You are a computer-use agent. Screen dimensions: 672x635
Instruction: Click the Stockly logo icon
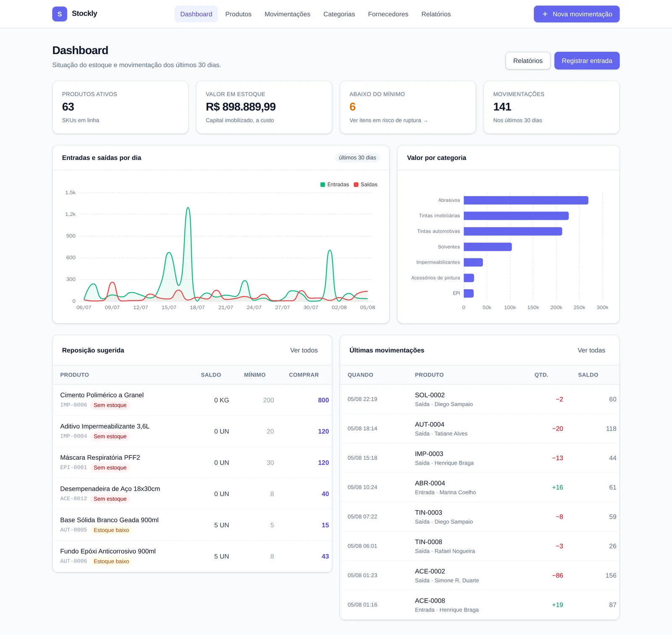tap(60, 14)
